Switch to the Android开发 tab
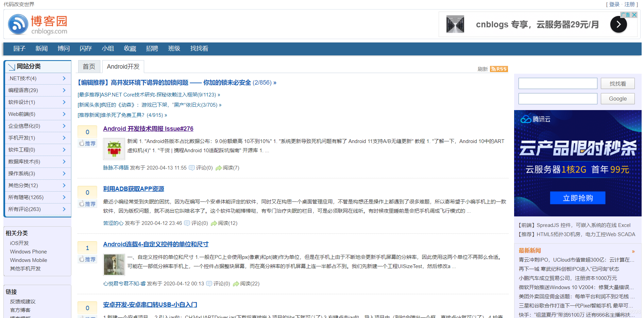 pos(123,67)
